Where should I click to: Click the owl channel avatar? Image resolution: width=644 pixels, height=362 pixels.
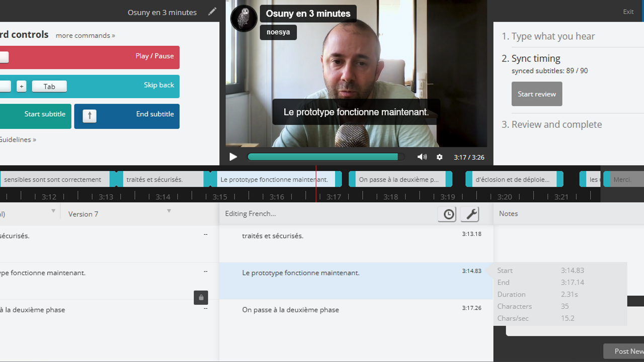tap(244, 18)
